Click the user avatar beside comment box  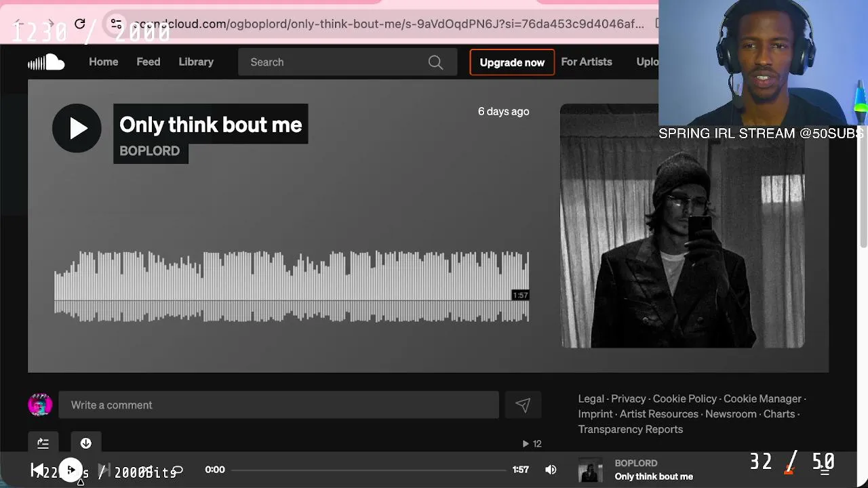click(x=40, y=405)
